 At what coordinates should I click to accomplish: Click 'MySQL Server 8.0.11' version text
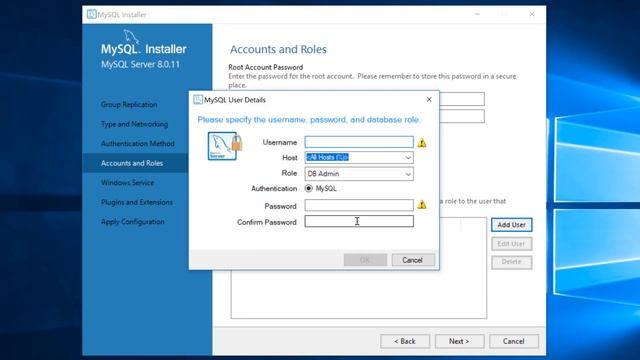point(140,64)
